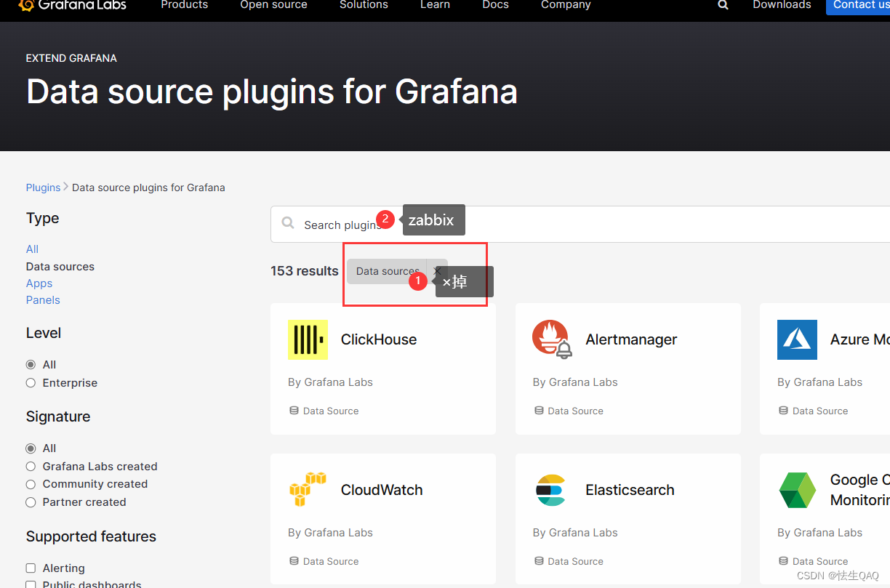Filter Type by Data sources
The height and width of the screenshot is (588, 890).
(x=60, y=267)
